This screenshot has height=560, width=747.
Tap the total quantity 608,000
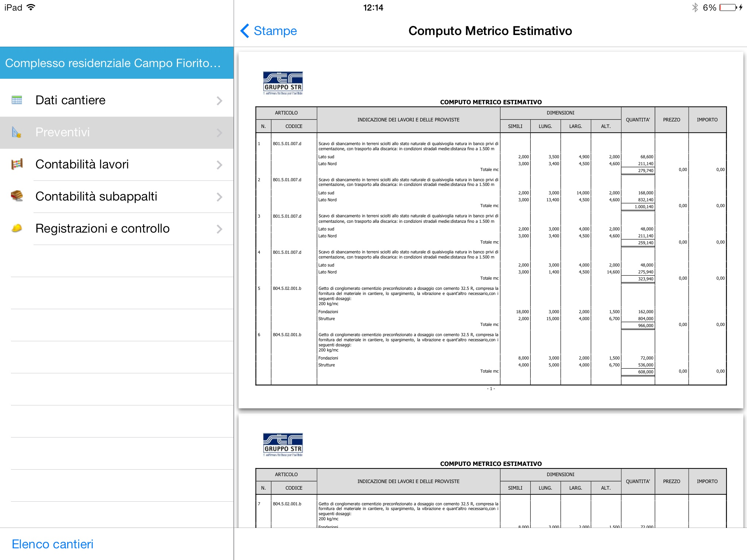[x=646, y=372]
